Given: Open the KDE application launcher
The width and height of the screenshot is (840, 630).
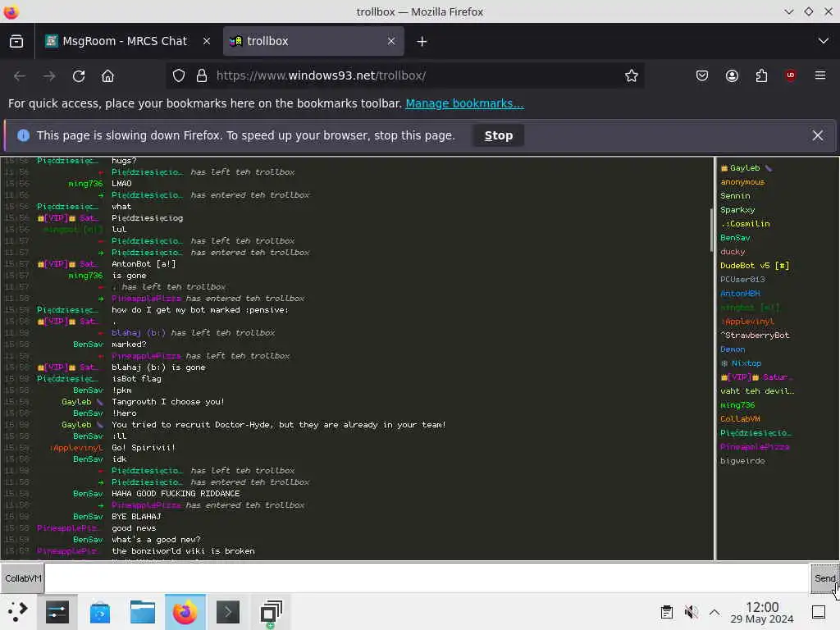Looking at the screenshot, I should coord(18,612).
